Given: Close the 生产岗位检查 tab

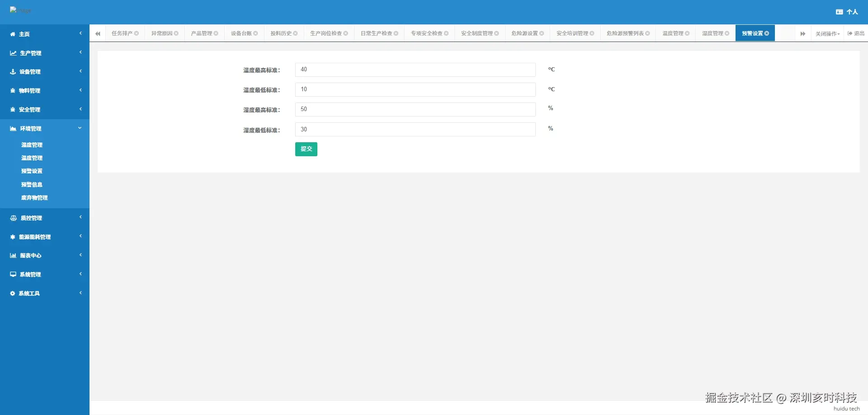Looking at the screenshot, I should click(346, 33).
